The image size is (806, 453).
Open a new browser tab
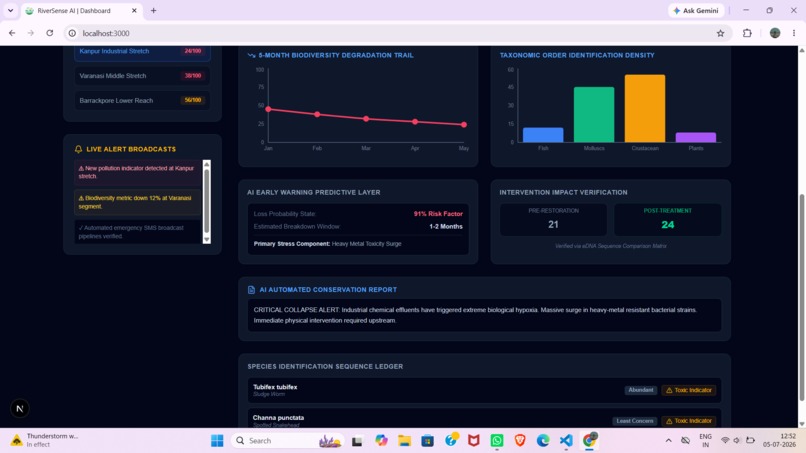click(153, 10)
